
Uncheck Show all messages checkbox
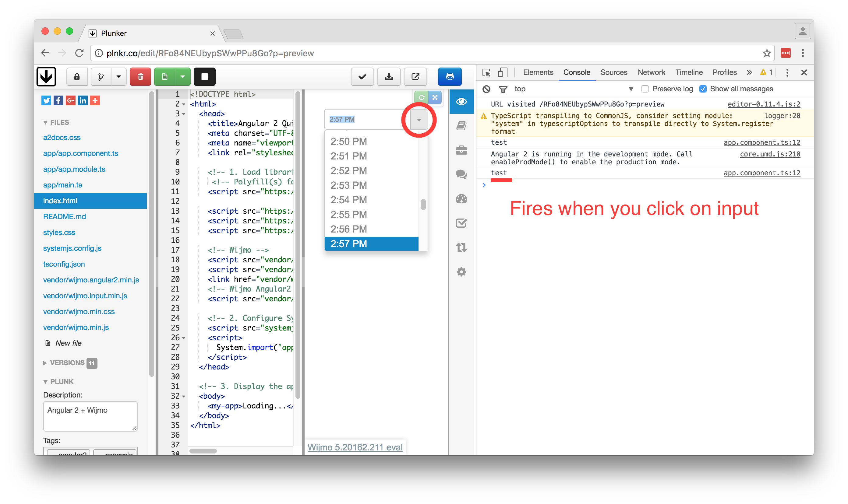(x=702, y=89)
